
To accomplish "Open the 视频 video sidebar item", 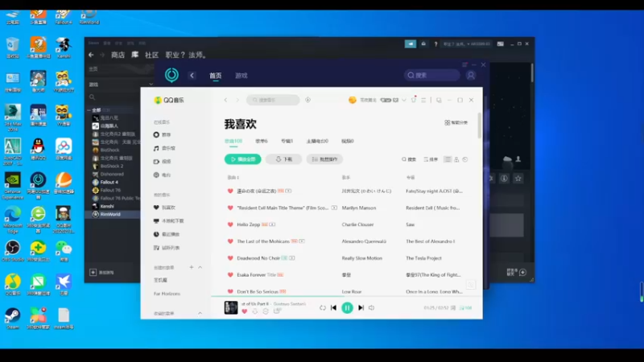I will 163,162.
